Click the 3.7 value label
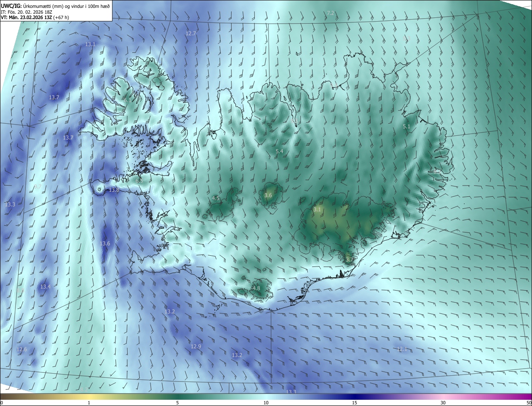 [349, 259]
